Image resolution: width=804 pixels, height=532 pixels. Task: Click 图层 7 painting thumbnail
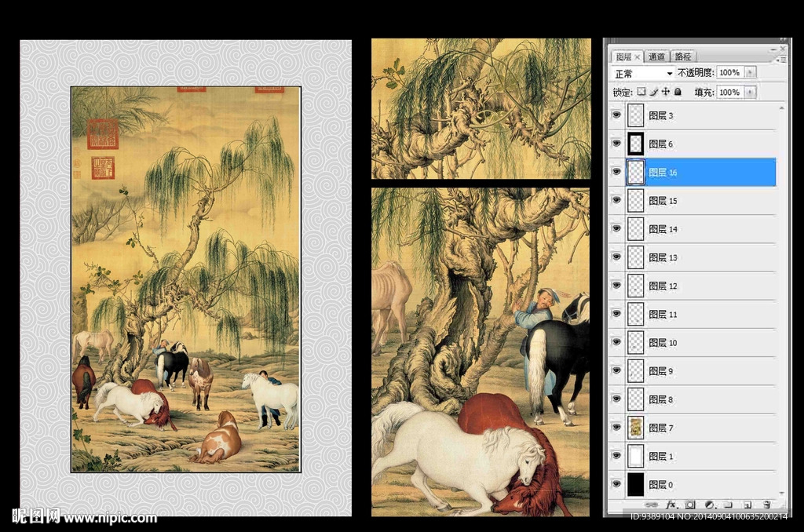tap(636, 428)
